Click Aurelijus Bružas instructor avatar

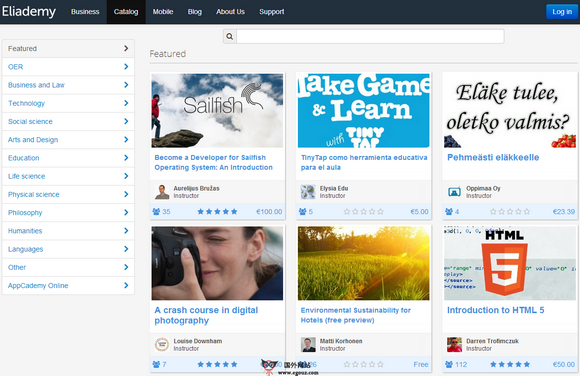pos(162,192)
